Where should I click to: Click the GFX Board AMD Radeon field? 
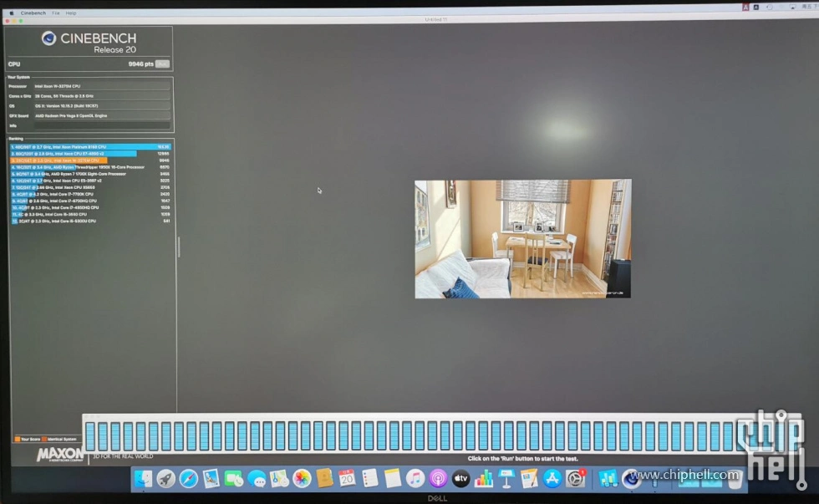click(102, 115)
